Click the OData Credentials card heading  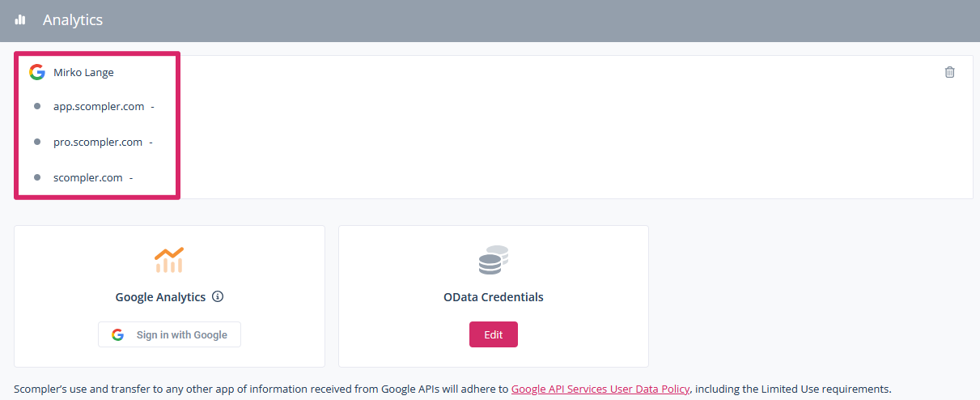coord(493,297)
